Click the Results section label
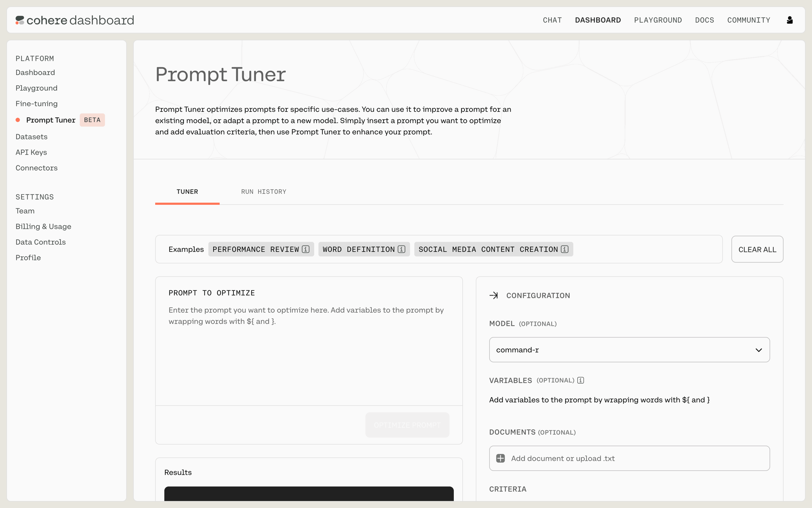 [178, 472]
